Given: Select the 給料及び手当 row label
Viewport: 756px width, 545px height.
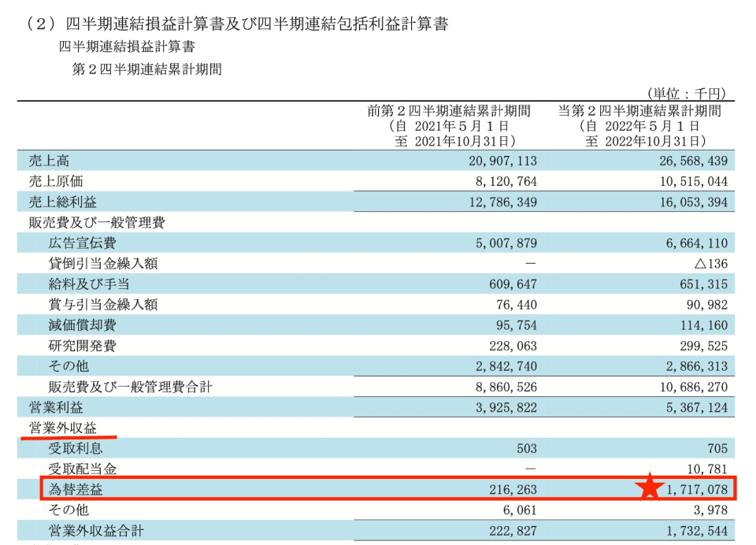Looking at the screenshot, I should point(89,284).
